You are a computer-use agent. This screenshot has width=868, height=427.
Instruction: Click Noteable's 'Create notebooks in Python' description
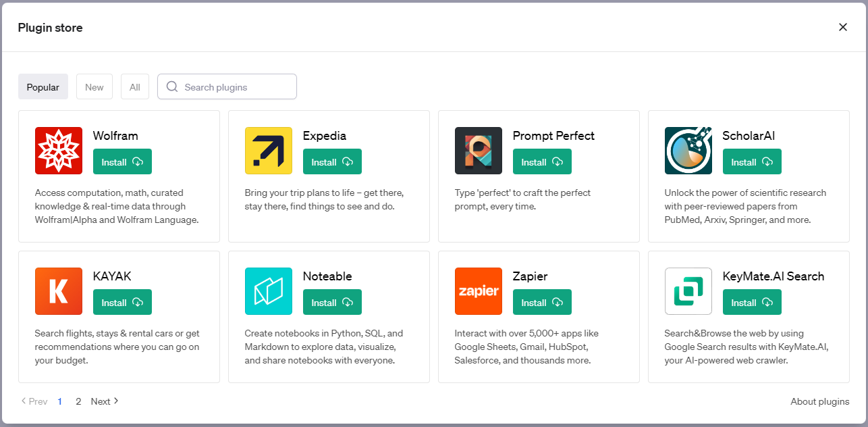(x=324, y=347)
